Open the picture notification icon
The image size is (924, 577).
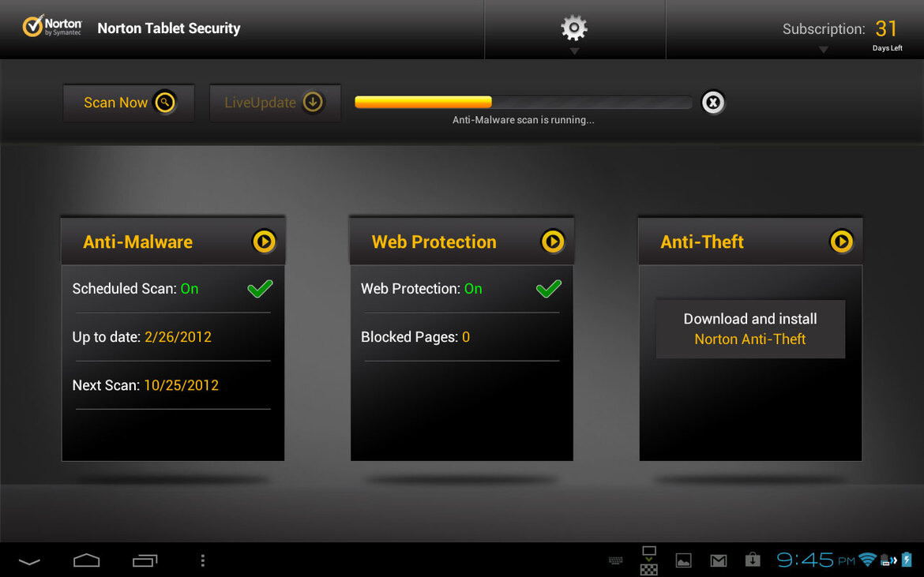[x=684, y=560]
